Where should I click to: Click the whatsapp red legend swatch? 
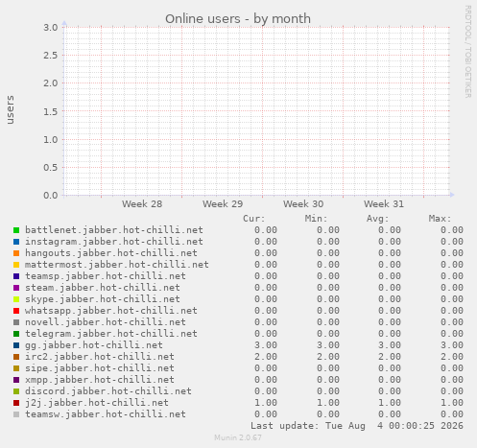click(16, 311)
